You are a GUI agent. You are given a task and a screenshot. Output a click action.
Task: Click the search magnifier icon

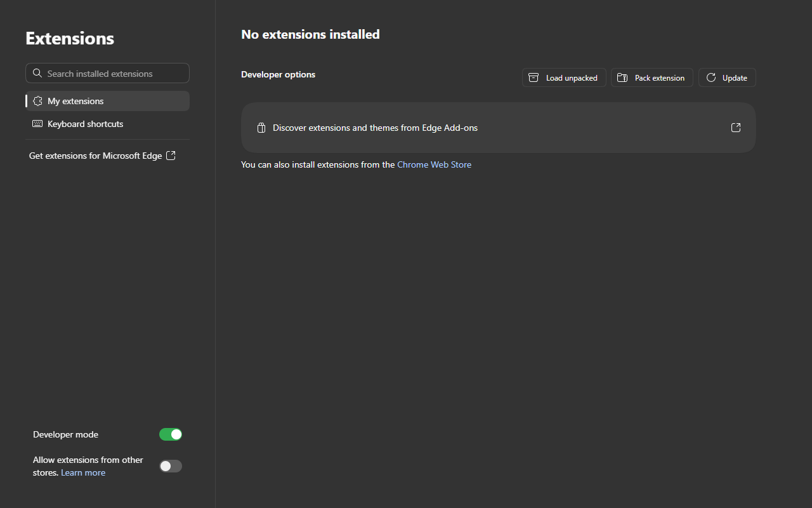pyautogui.click(x=37, y=73)
